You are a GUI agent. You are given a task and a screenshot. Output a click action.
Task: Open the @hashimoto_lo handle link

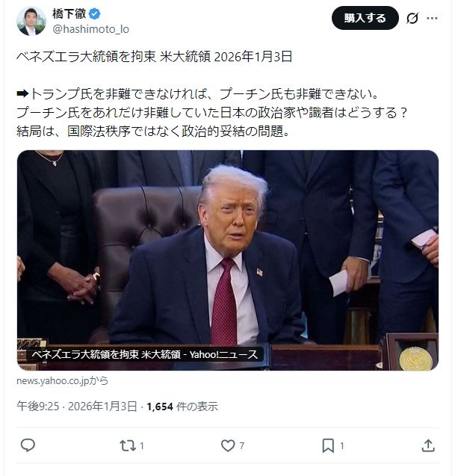tap(90, 29)
